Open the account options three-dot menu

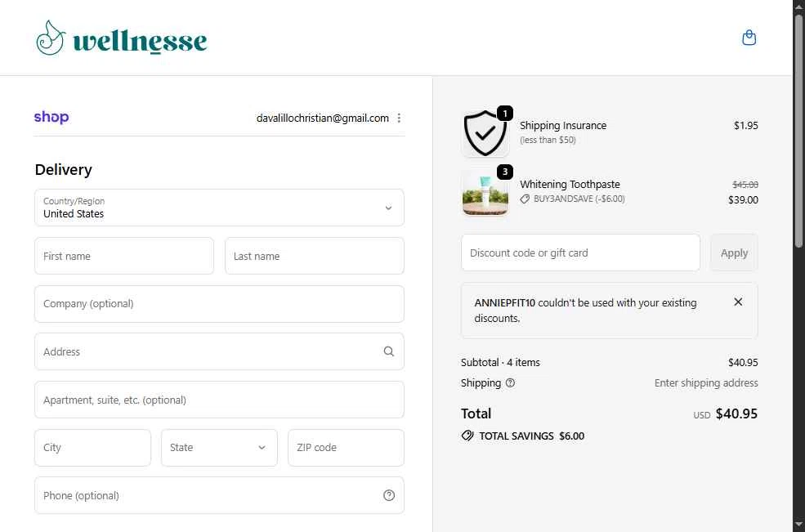pos(399,118)
